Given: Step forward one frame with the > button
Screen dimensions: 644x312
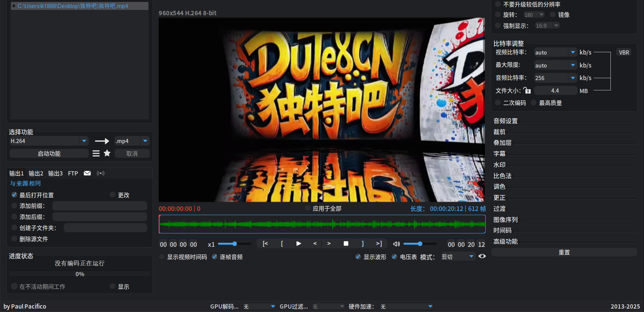Looking at the screenshot, I should point(329,243).
